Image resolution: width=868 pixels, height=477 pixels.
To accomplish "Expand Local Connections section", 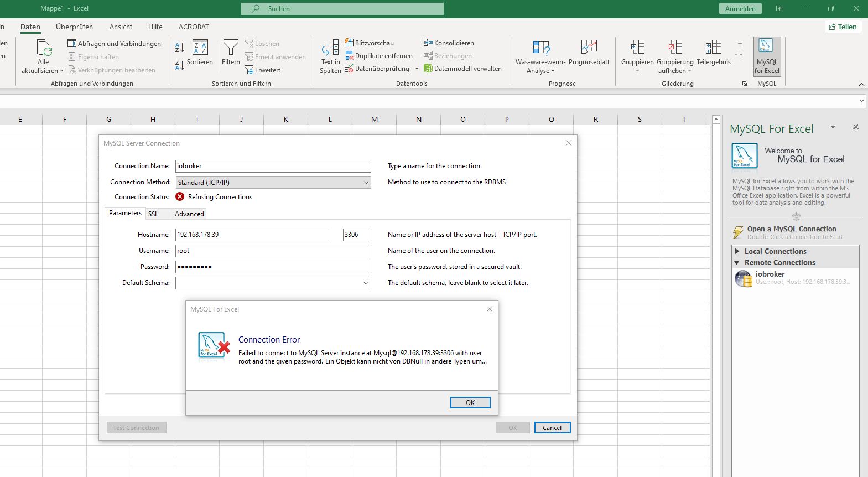I will 737,251.
